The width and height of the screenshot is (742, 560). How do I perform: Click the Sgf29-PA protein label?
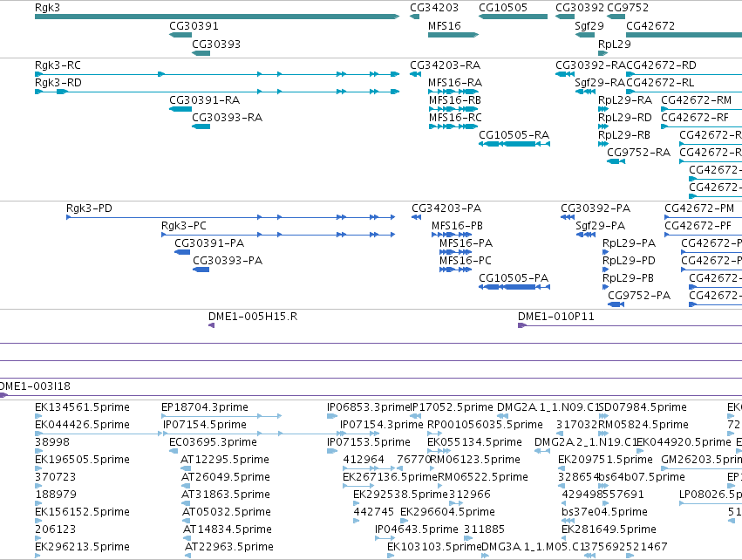coord(601,226)
